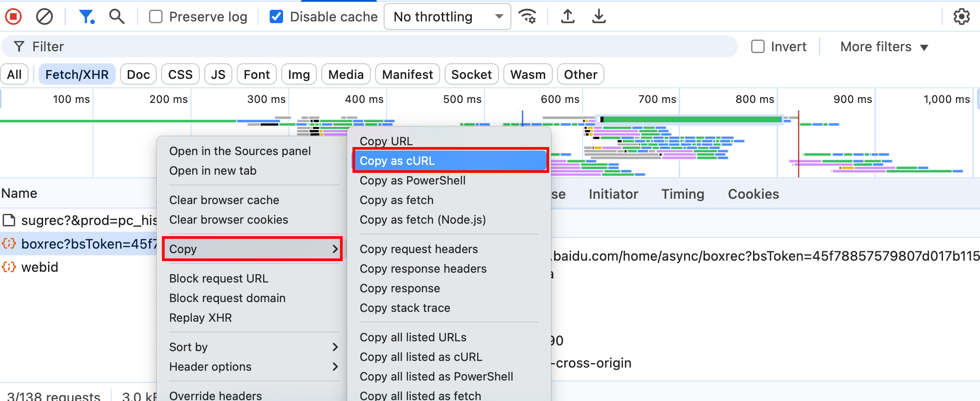Uncheck the Disable cache checkbox
This screenshot has width=980, height=401.
click(x=276, y=17)
